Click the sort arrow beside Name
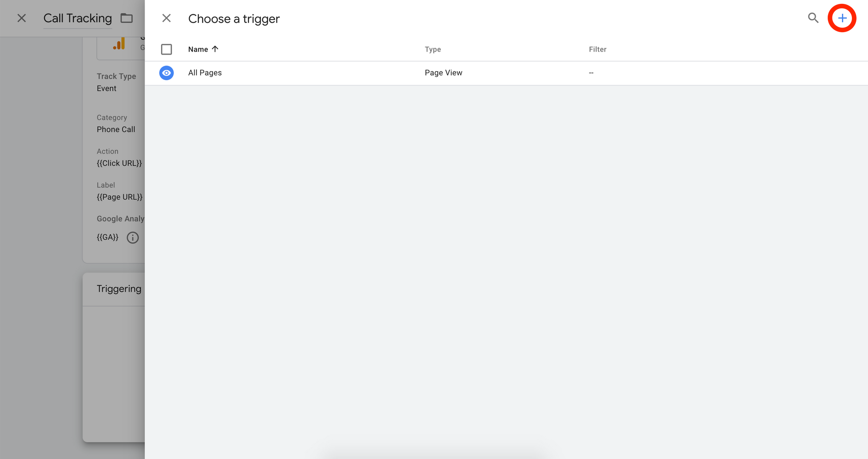 [215, 49]
